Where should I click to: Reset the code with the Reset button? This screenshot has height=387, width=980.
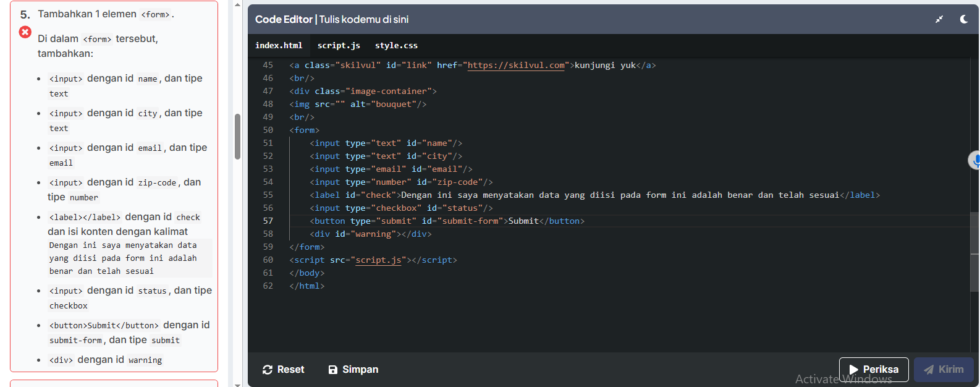[x=284, y=369]
